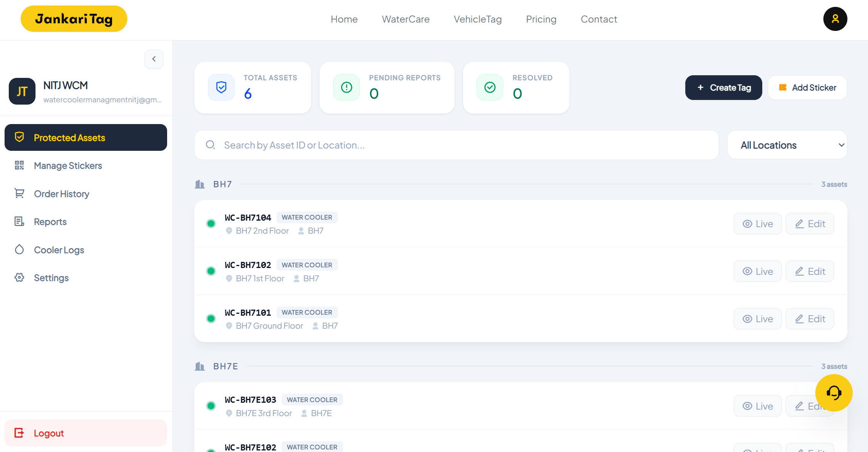Click the JT account avatar

pyautogui.click(x=22, y=91)
